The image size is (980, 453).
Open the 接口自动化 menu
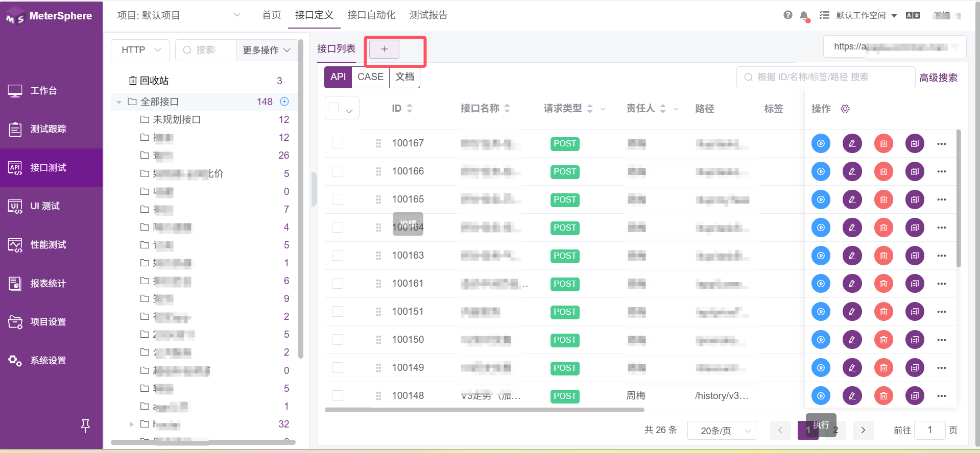371,15
